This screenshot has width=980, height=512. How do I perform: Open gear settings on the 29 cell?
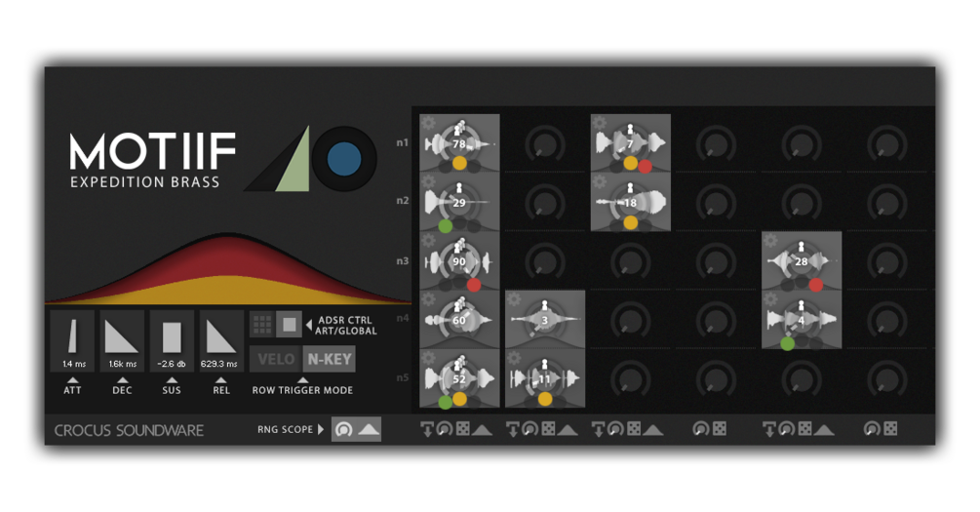click(429, 181)
